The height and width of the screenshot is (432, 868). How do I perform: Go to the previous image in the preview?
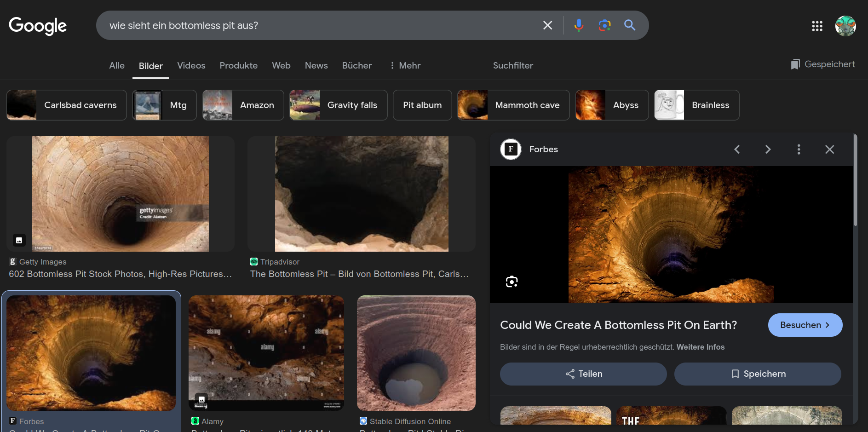pos(737,150)
